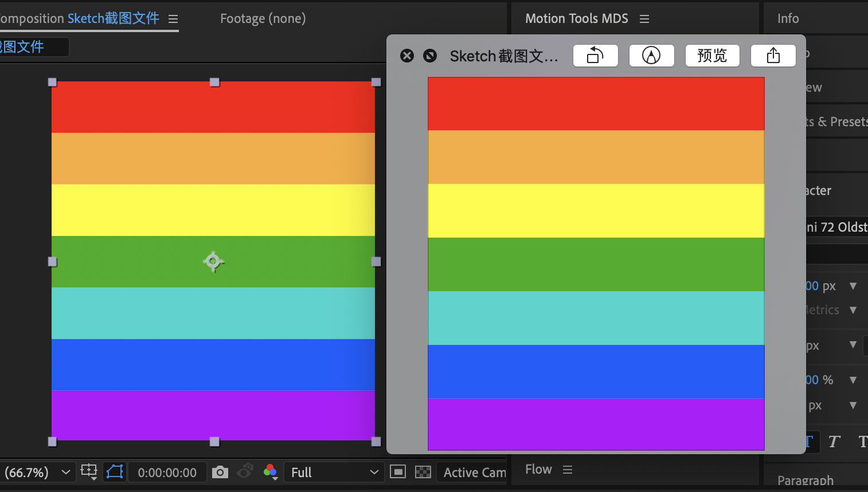Switch to the Footage (none) tab
The height and width of the screenshot is (492, 868).
click(x=263, y=18)
